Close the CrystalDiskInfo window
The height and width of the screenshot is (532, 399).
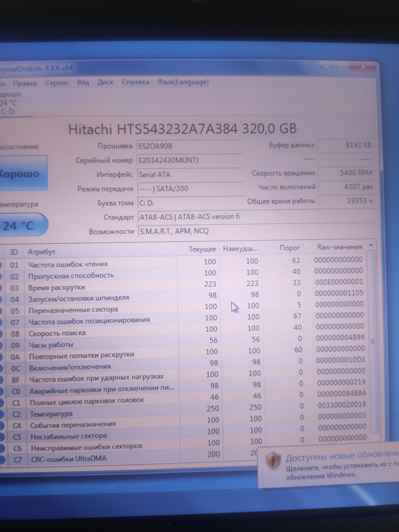click(363, 67)
